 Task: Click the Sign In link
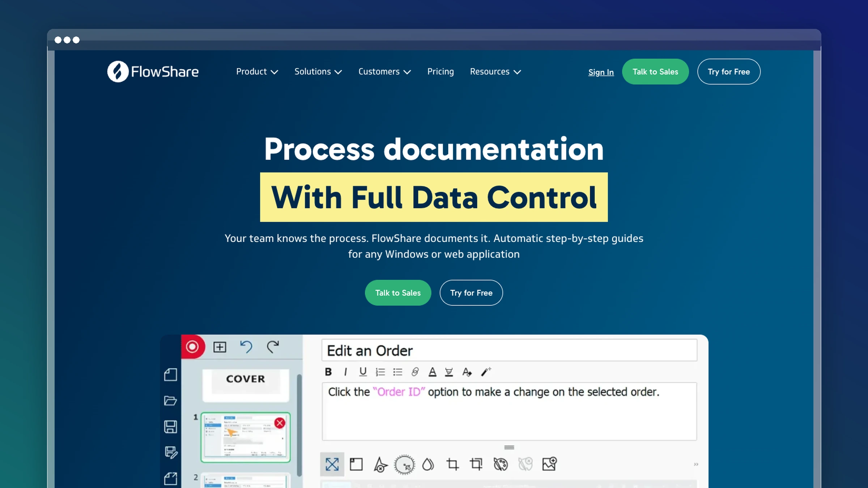tap(601, 72)
